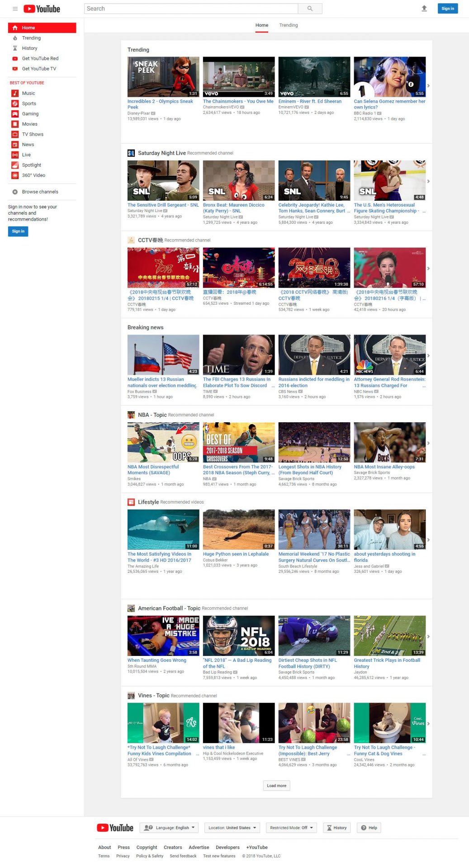The width and height of the screenshot is (469, 868).
Task: Click the NBA Topic channel avatar
Action: (131, 415)
